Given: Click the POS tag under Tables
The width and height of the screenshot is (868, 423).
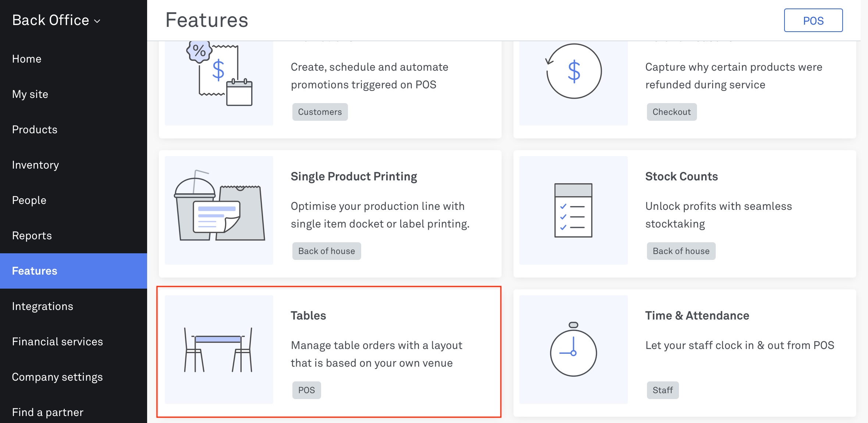Looking at the screenshot, I should 306,390.
